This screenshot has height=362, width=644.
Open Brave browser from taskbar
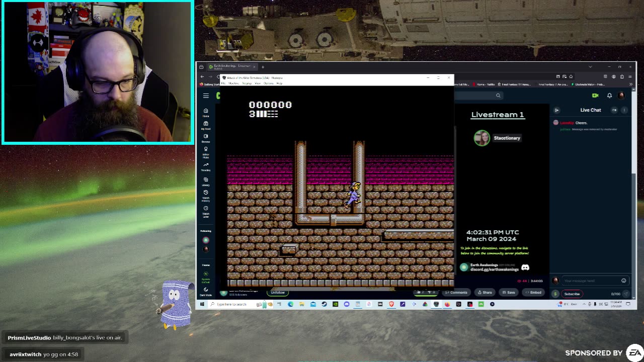391,304
